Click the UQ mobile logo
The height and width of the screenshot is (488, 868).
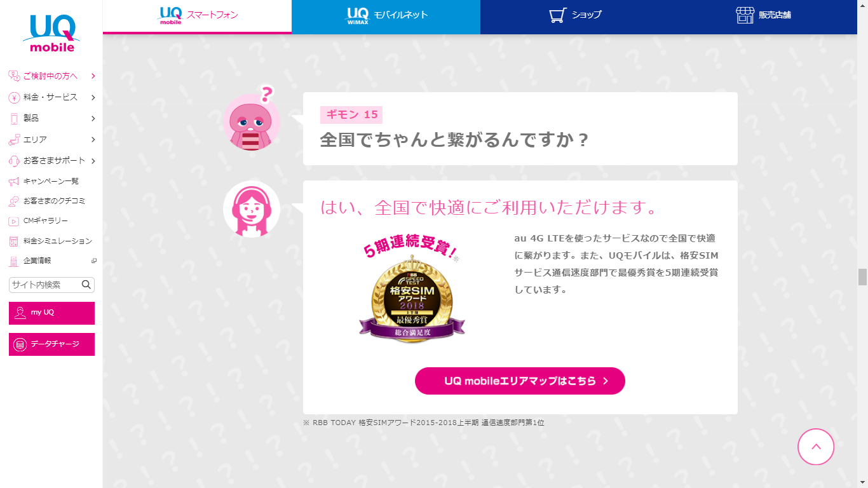pyautogui.click(x=51, y=34)
